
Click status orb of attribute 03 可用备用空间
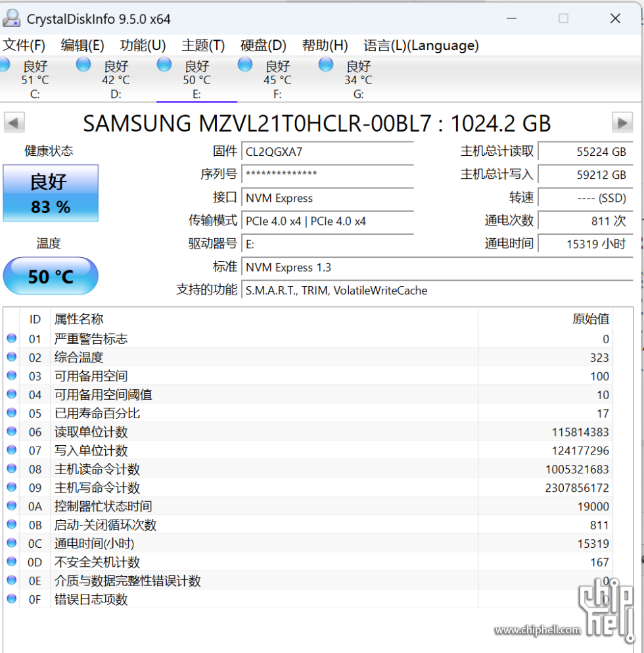(12, 375)
